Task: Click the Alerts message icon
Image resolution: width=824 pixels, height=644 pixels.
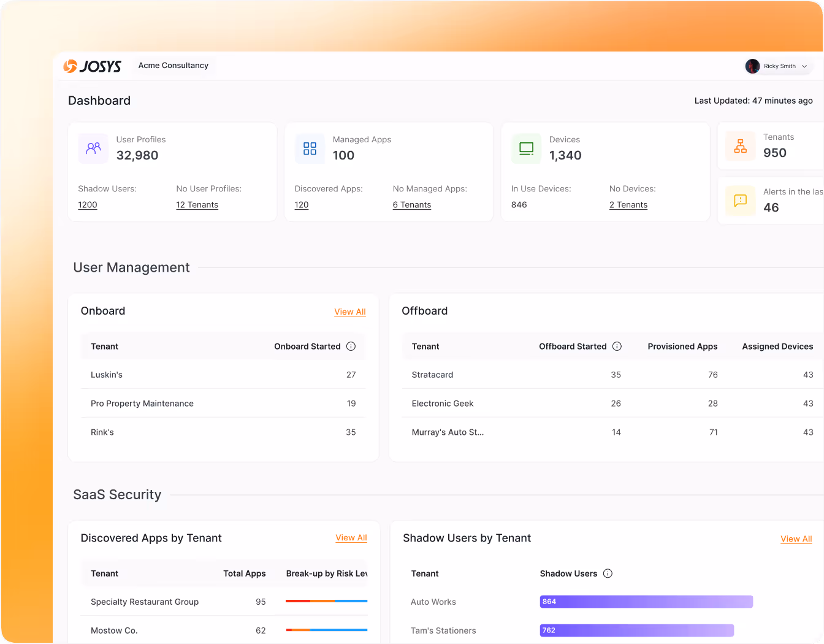Action: coord(740,201)
